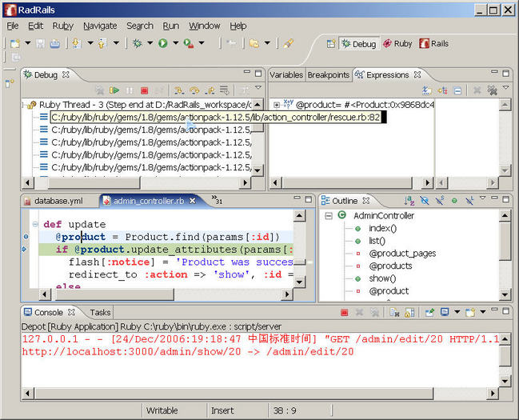Viewport: 519px width, 420px height.
Task: Switch to the Variables tab
Action: (x=286, y=75)
